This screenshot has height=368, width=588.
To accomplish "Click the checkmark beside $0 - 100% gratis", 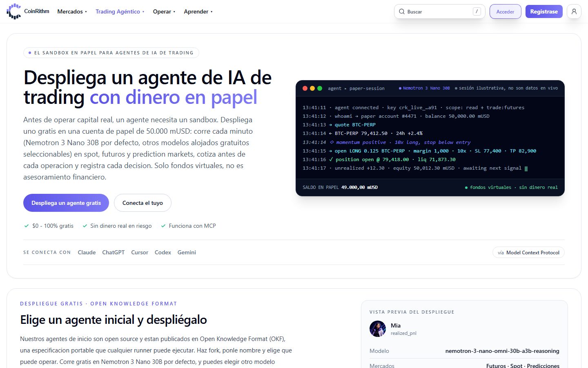I will (x=27, y=226).
